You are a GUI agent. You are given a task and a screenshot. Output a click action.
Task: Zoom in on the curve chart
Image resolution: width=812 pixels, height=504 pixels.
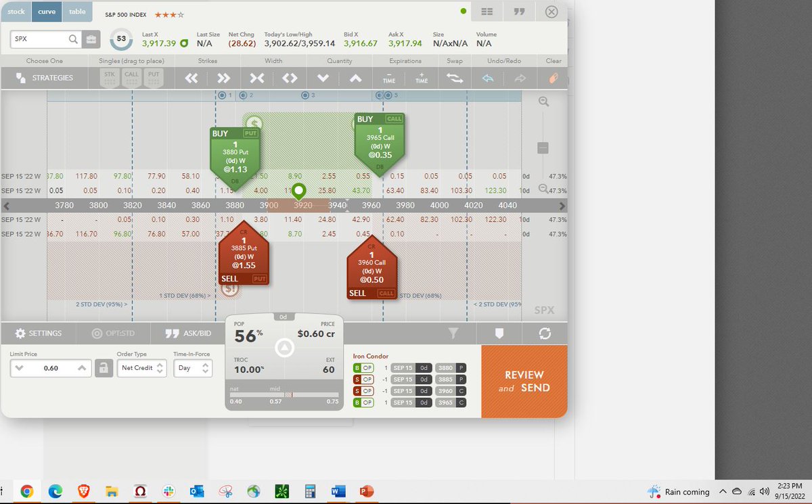point(543,102)
